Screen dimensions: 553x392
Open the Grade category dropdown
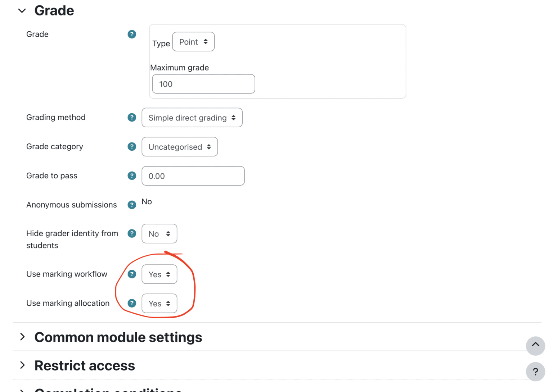[x=180, y=147]
